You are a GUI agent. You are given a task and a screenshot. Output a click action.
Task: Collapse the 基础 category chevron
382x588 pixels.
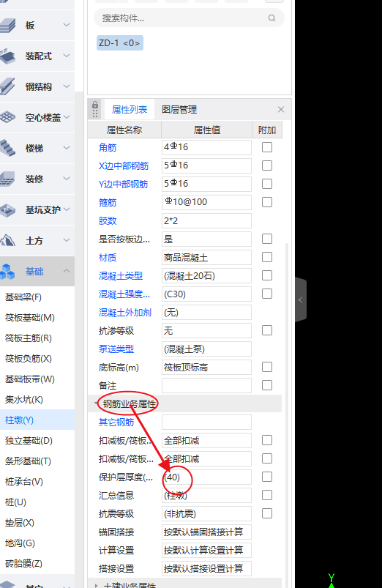(x=67, y=271)
